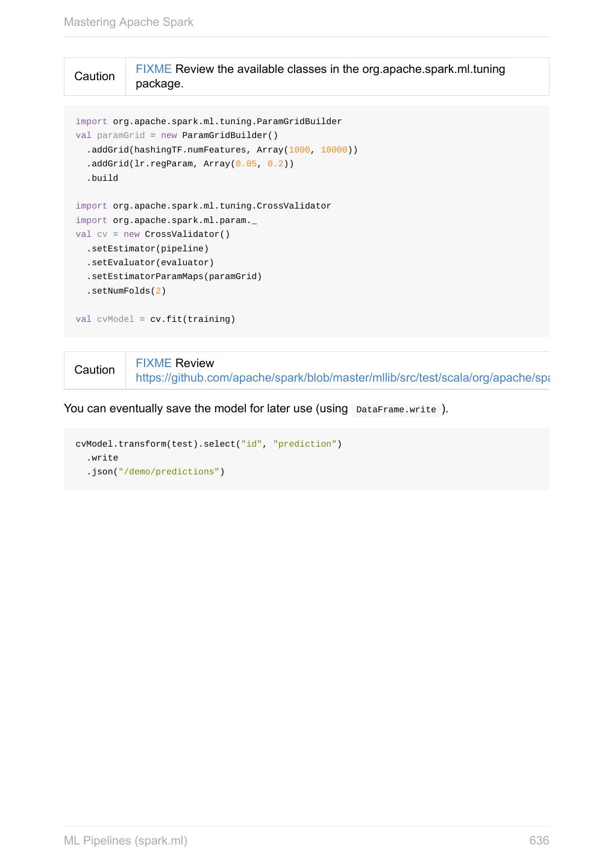The height and width of the screenshot is (868, 614).
Task: Click the 'import org.apache.spark.ml.tuning.ParamGridBuilder' line
Action: [208, 122]
